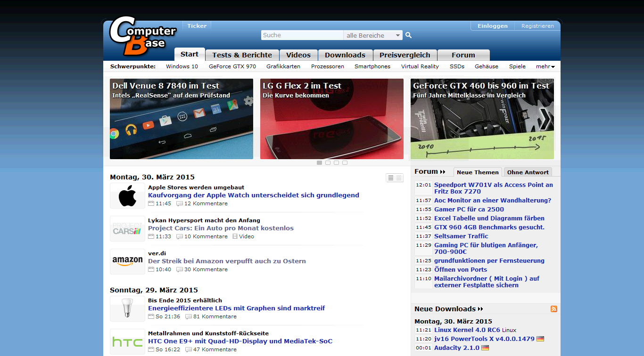
Task: Open the Linux Kernel 4.0 RC6 download
Action: (x=467, y=330)
